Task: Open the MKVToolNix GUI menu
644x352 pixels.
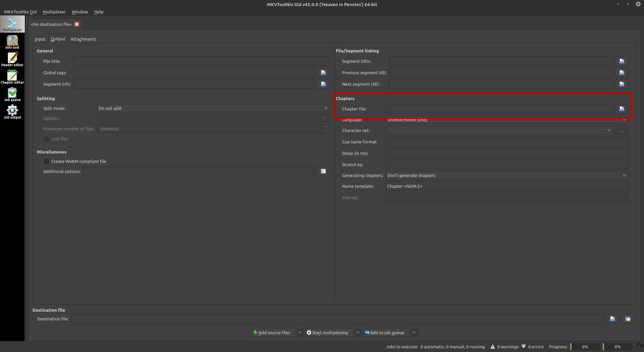Action: tap(20, 12)
